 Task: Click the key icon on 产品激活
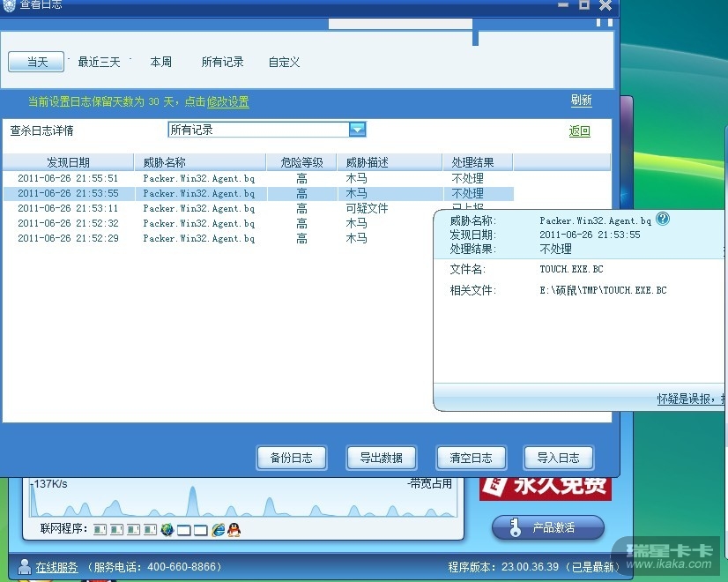coord(515,527)
